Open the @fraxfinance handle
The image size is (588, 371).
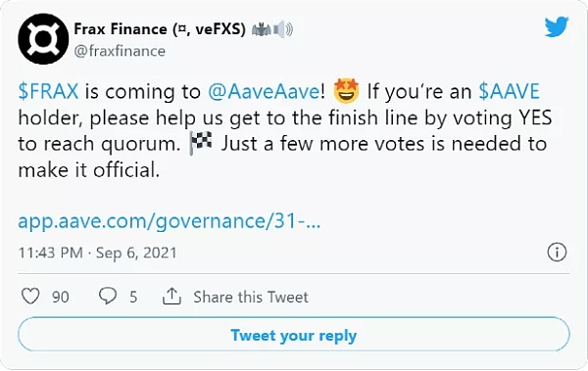(x=120, y=51)
